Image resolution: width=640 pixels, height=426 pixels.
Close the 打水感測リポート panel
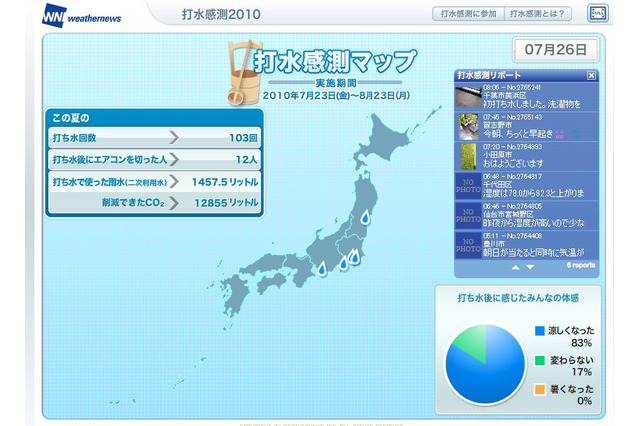pyautogui.click(x=591, y=76)
